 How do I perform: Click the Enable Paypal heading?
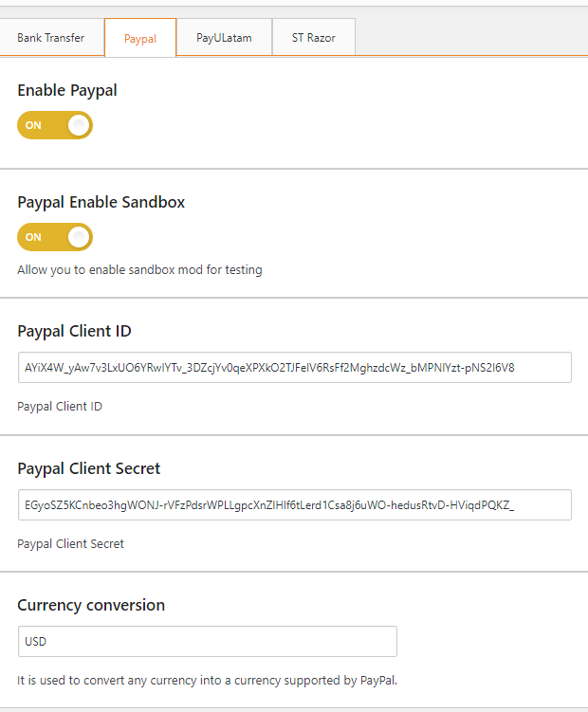coord(67,90)
